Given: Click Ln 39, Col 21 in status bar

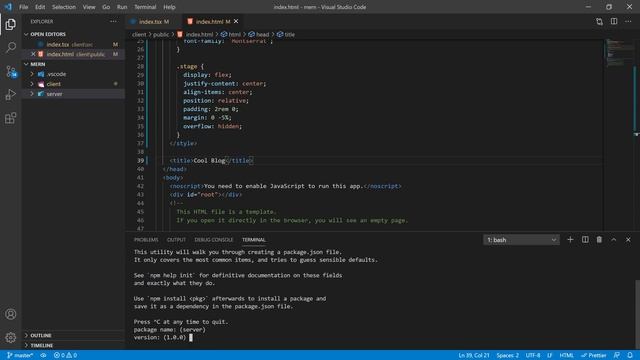Looking at the screenshot, I should (x=473, y=355).
